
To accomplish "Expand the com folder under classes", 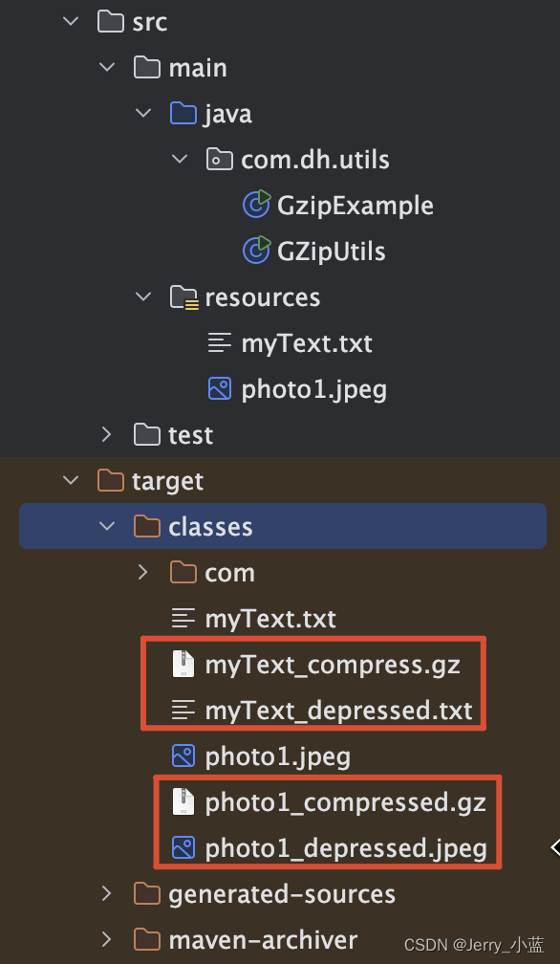I will [x=141, y=572].
